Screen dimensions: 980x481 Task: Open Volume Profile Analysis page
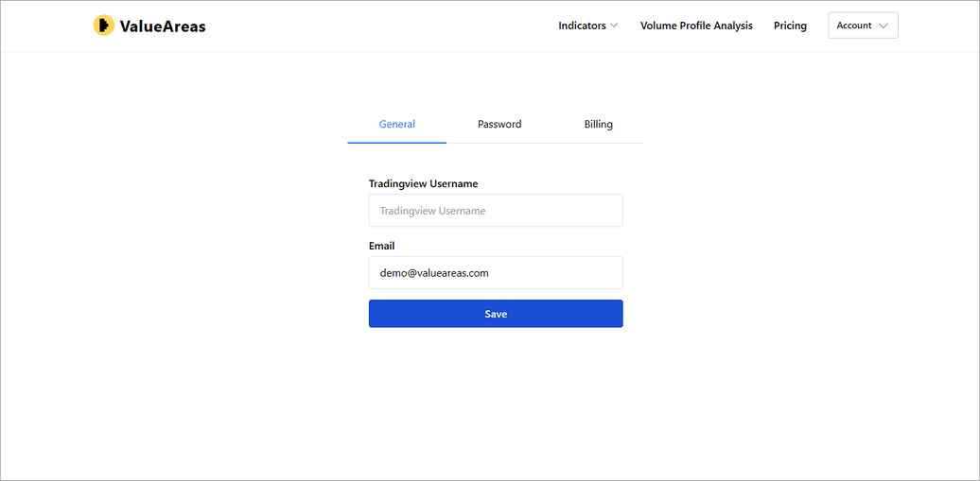[696, 26]
